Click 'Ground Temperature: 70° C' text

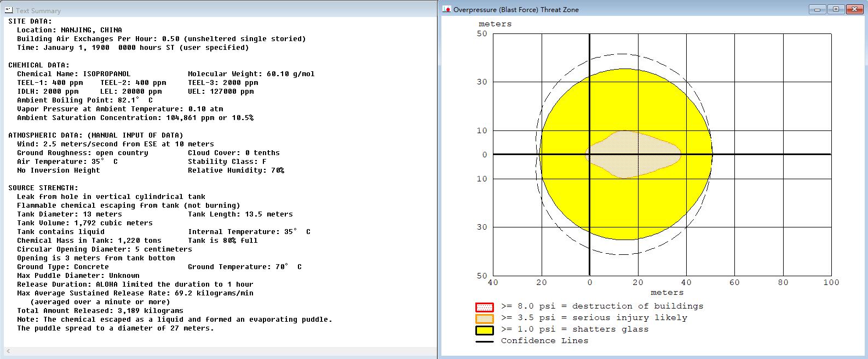click(x=245, y=267)
